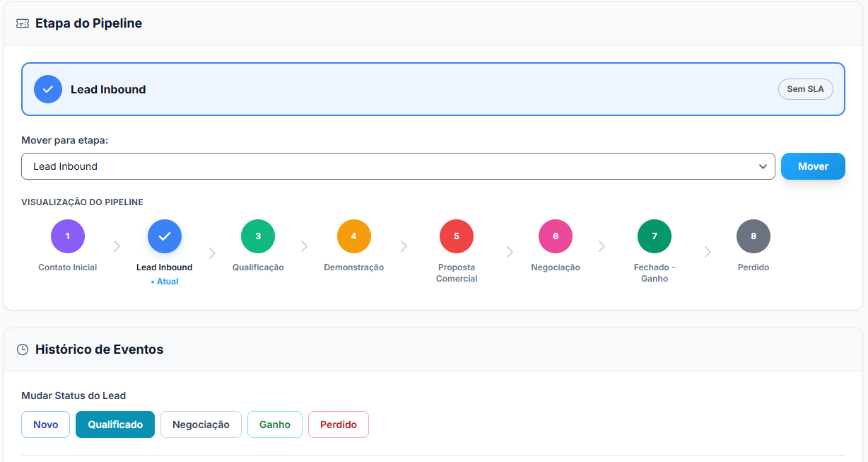Click chevron arrow after Contato Inicial stage
This screenshot has height=462, width=868.
117,246
